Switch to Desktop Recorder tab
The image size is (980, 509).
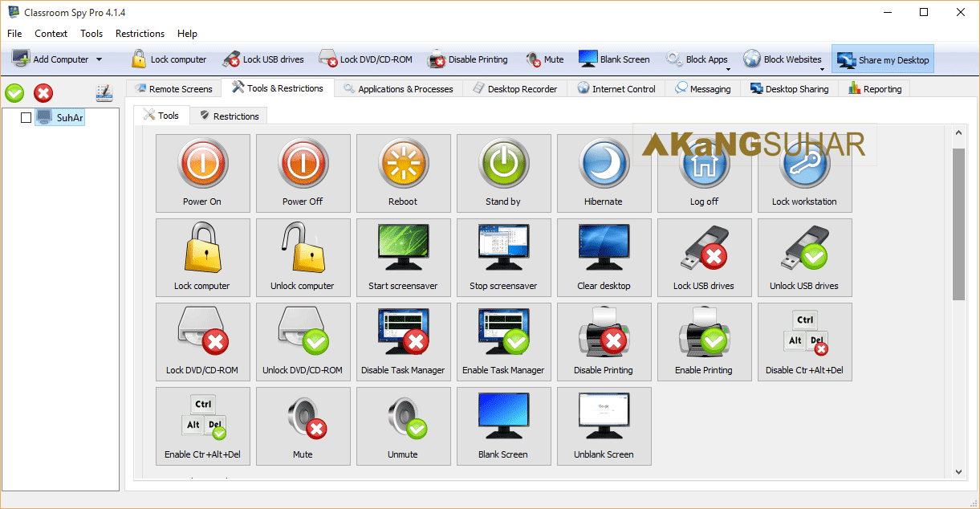coord(514,88)
